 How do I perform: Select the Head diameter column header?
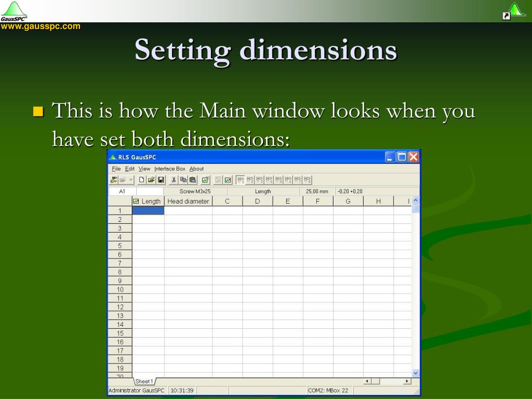[x=188, y=201]
